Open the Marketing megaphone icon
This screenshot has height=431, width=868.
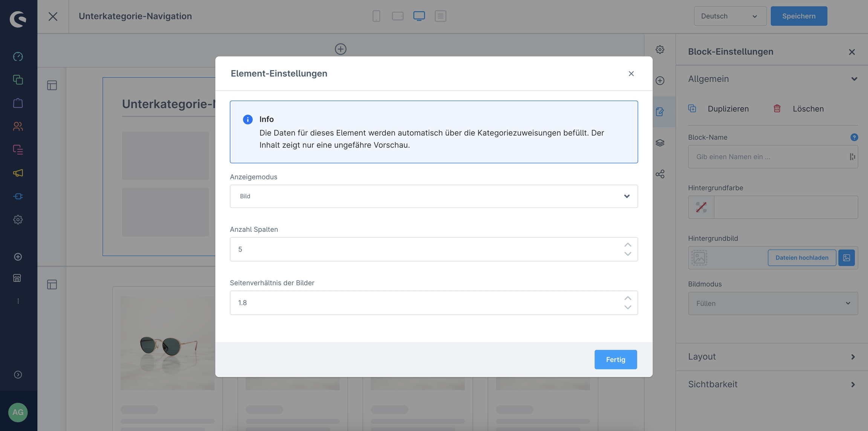pyautogui.click(x=18, y=173)
